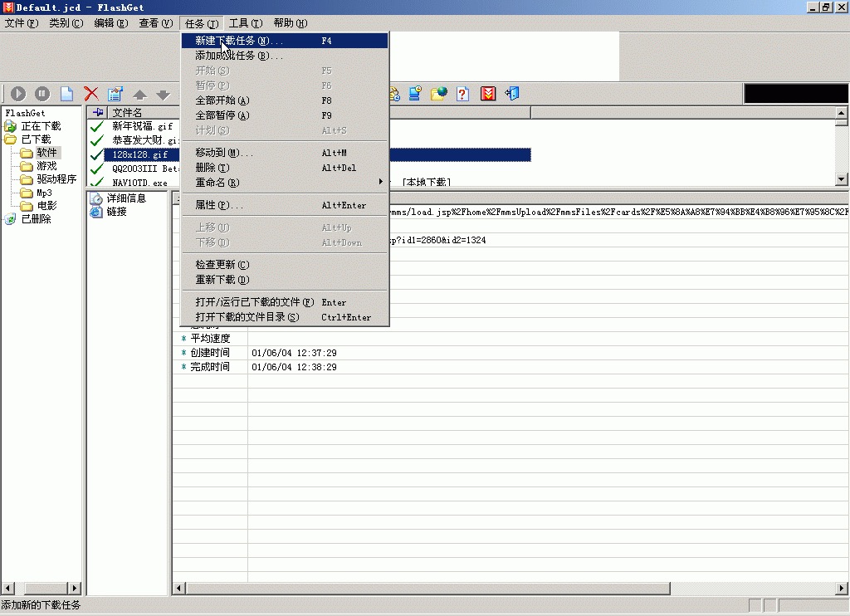The width and height of the screenshot is (850, 616).
Task: Click detail pane scroll-right arrow
Action: point(842,589)
